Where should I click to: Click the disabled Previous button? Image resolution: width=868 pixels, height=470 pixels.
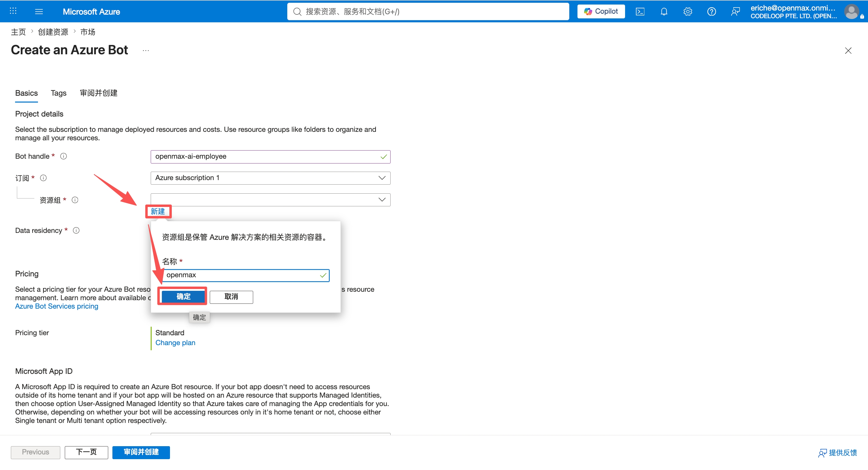tap(35, 452)
